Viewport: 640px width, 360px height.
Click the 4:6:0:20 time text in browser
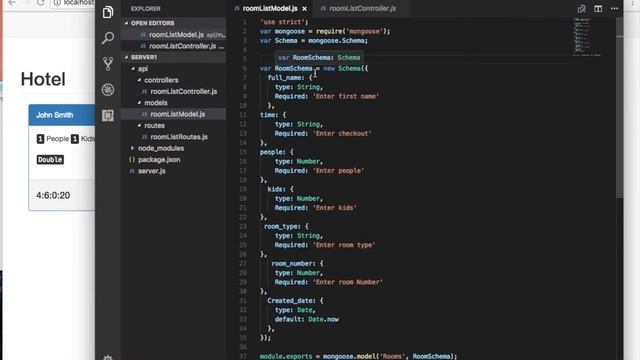pyautogui.click(x=53, y=196)
